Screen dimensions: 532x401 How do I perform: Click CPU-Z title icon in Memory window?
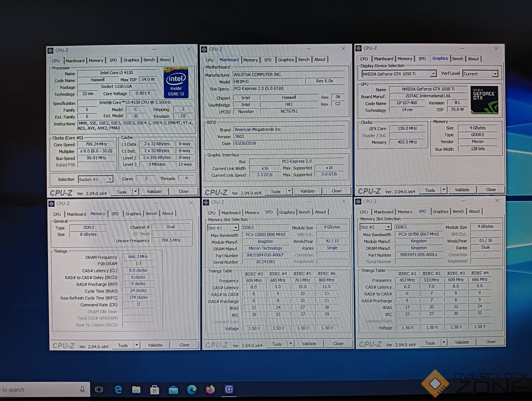(x=51, y=204)
